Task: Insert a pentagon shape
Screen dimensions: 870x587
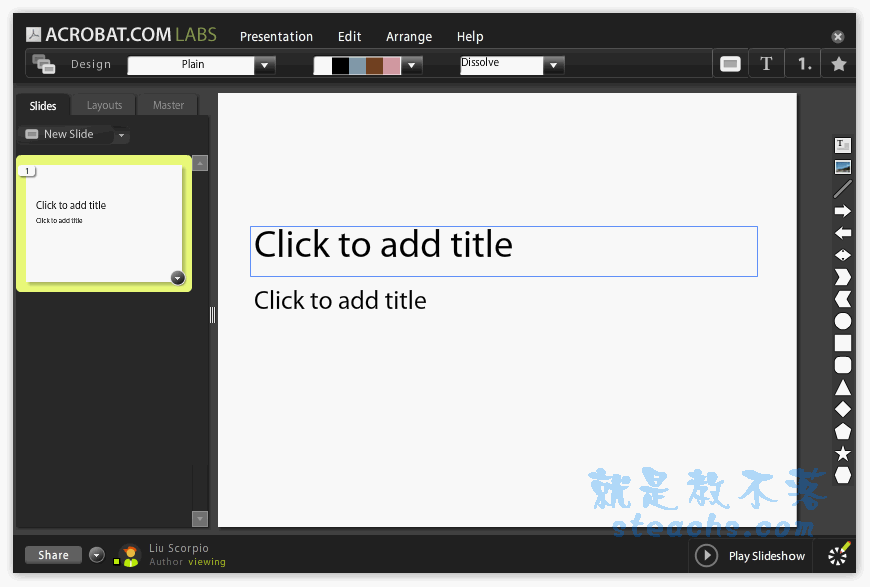Action: coord(843,431)
